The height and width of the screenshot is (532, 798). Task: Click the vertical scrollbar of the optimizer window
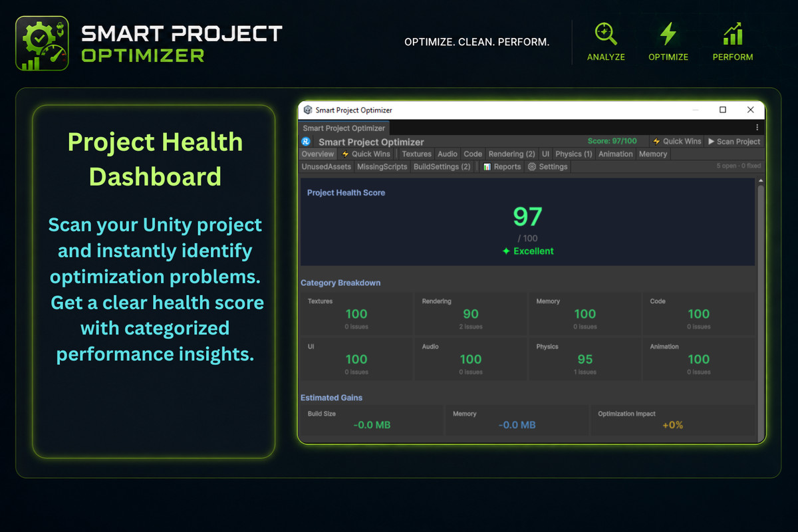(760, 309)
